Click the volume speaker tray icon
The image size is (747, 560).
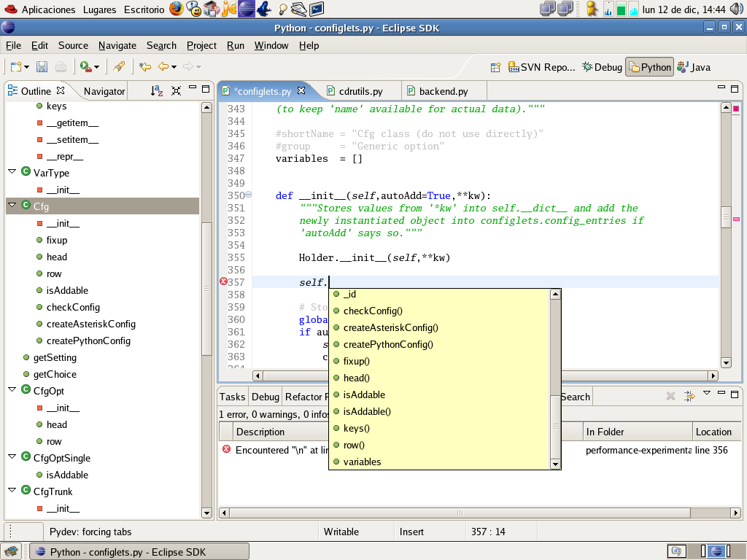click(x=737, y=9)
